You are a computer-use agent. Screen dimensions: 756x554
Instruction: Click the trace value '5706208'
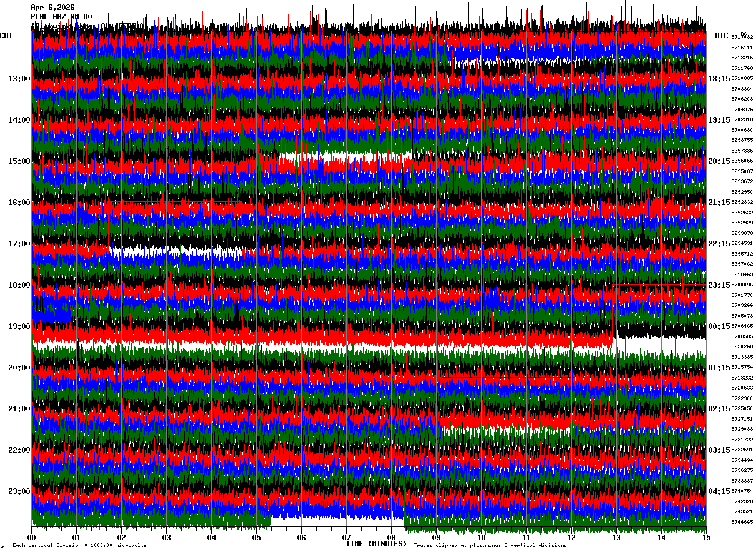742,99
